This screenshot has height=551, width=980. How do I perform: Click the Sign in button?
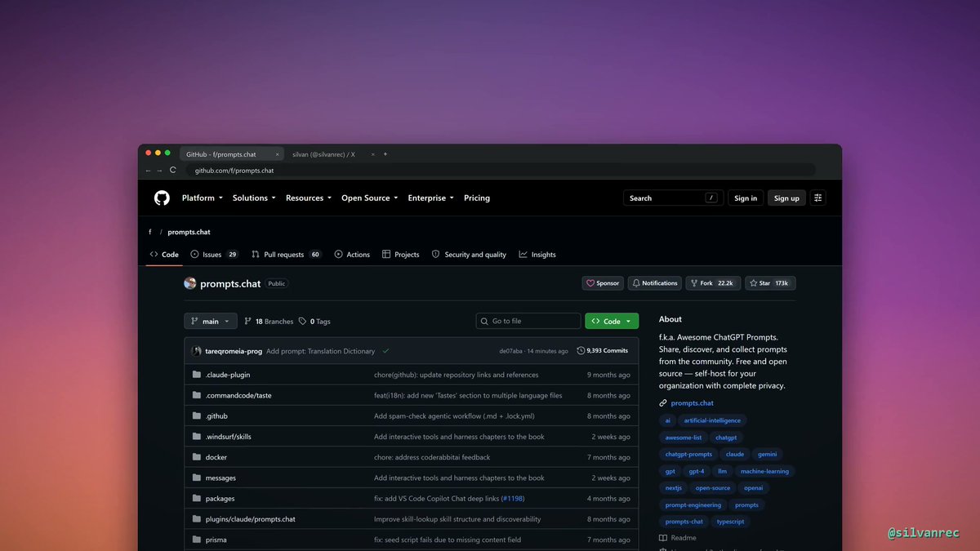pos(746,198)
